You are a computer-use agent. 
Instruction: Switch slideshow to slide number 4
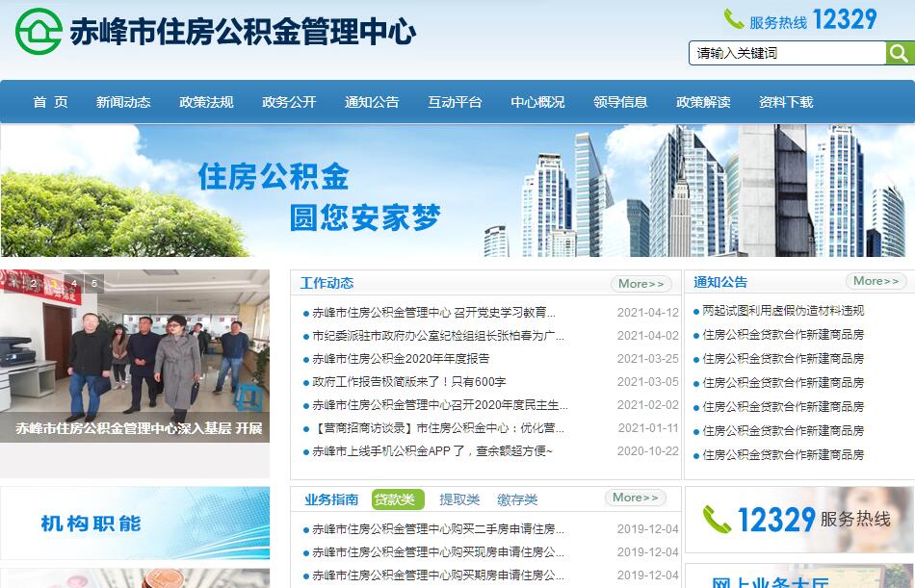point(74,284)
